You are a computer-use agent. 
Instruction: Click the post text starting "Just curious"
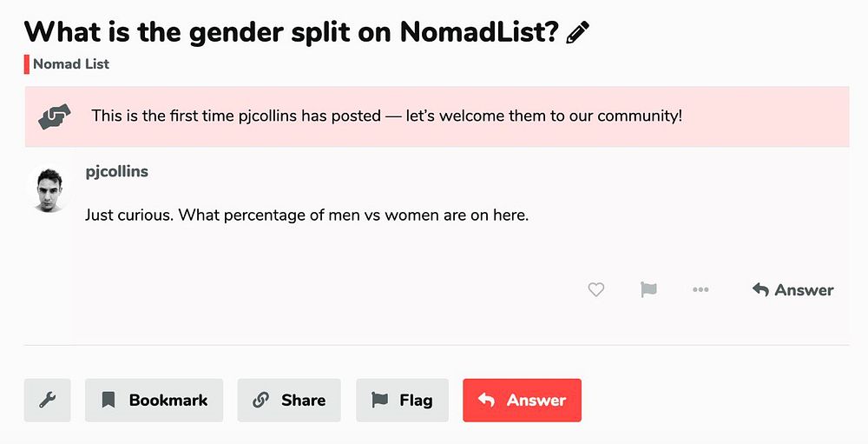point(306,215)
